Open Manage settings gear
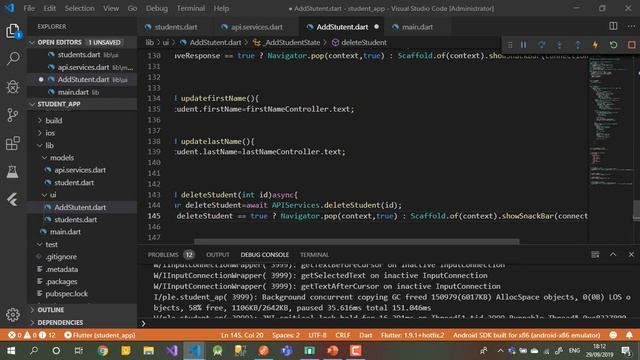The image size is (640, 360). pos(13,315)
